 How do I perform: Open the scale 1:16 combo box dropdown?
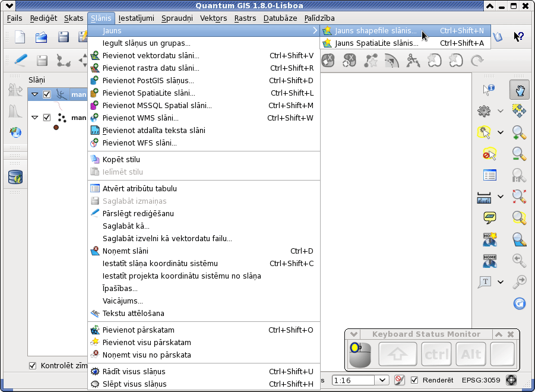point(382,380)
